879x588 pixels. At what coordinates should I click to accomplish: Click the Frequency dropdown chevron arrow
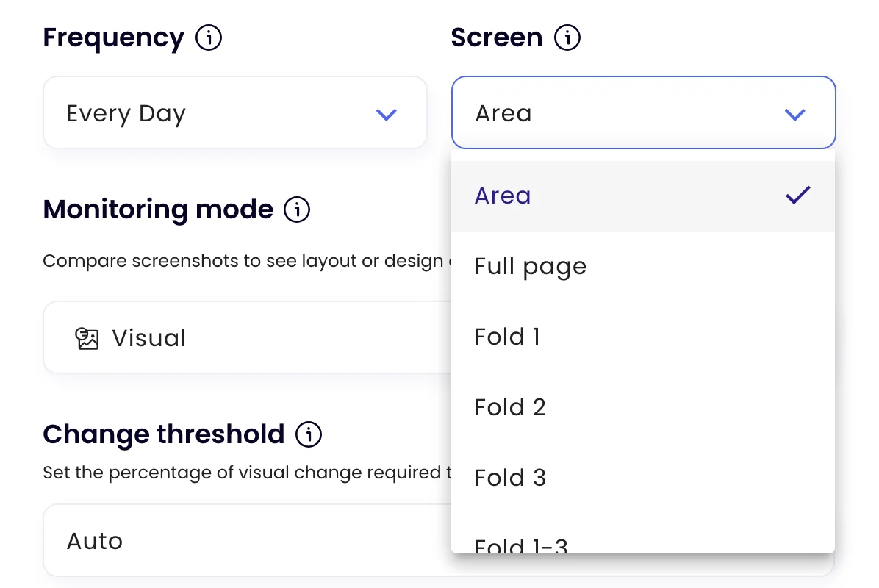click(x=387, y=115)
